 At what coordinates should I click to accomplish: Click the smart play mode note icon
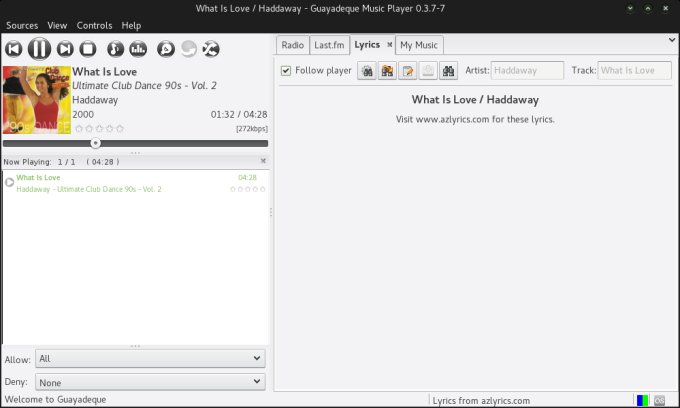tap(115, 49)
